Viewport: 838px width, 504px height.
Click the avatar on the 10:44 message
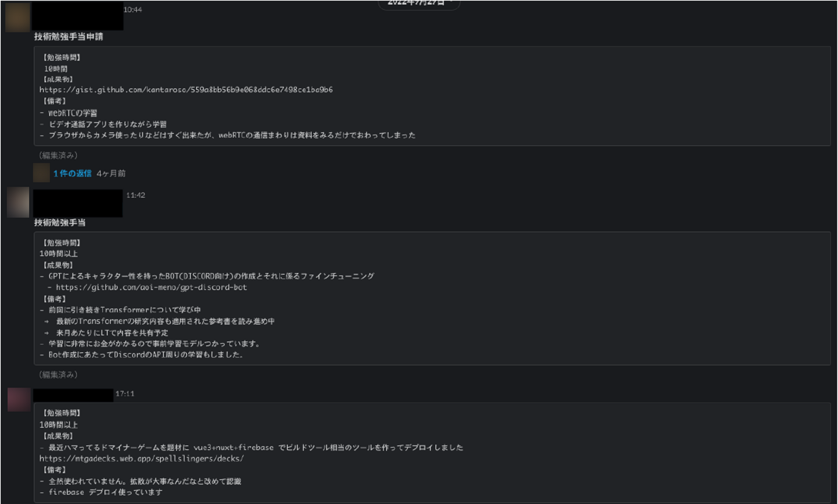pos(17,17)
